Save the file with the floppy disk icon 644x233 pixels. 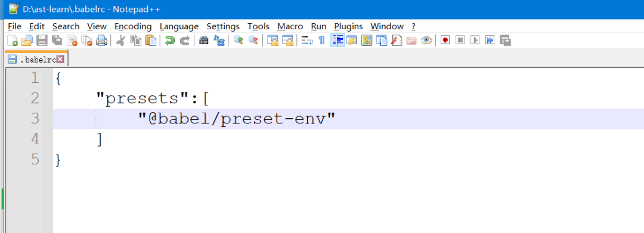pyautogui.click(x=42, y=40)
